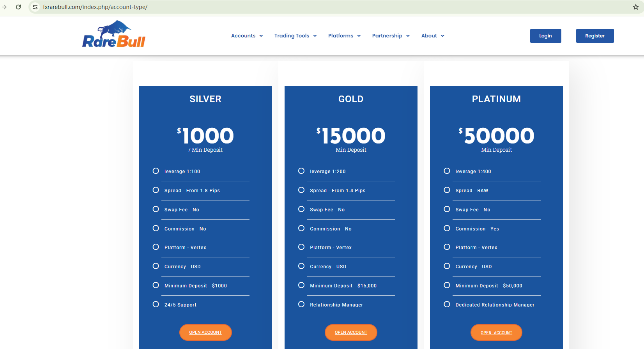Click "Currency - USD" in Platinum card
The image size is (644, 349).
click(x=474, y=267)
